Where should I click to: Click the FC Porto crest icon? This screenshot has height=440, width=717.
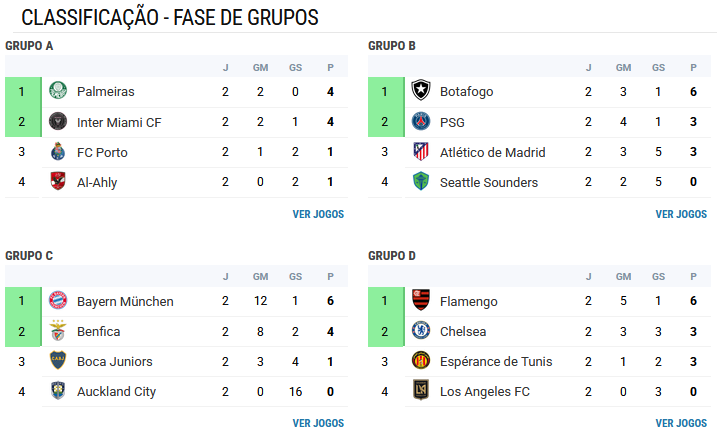tap(58, 151)
